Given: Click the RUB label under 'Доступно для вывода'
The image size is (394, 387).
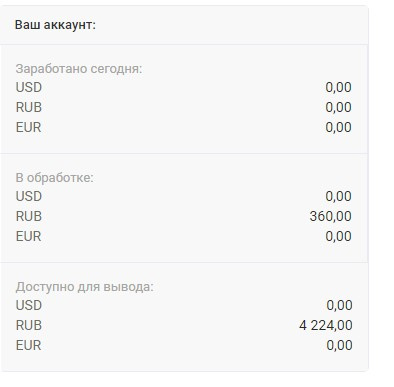Looking at the screenshot, I should pos(29,325).
